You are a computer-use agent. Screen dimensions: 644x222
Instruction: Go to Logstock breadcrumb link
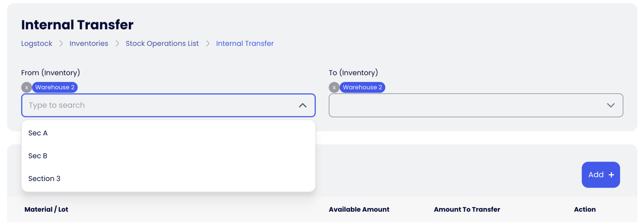point(37,44)
